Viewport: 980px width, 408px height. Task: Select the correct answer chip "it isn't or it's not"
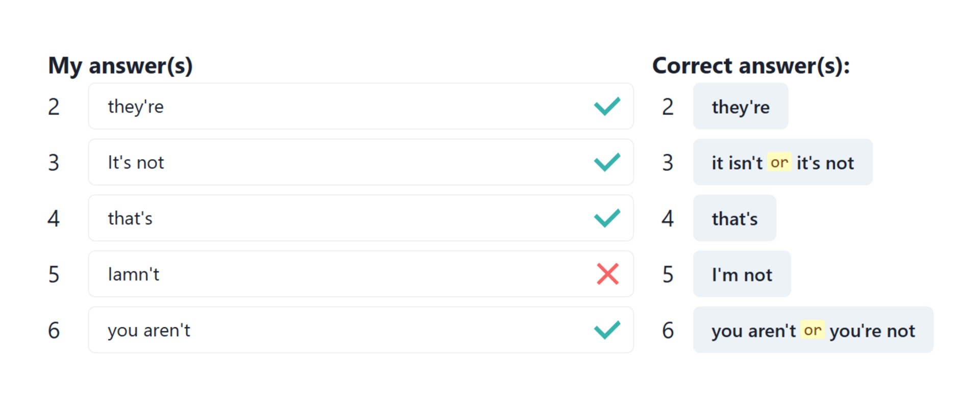(782, 162)
